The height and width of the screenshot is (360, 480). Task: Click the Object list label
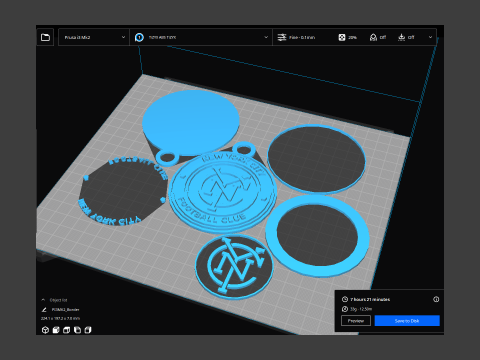point(58,300)
